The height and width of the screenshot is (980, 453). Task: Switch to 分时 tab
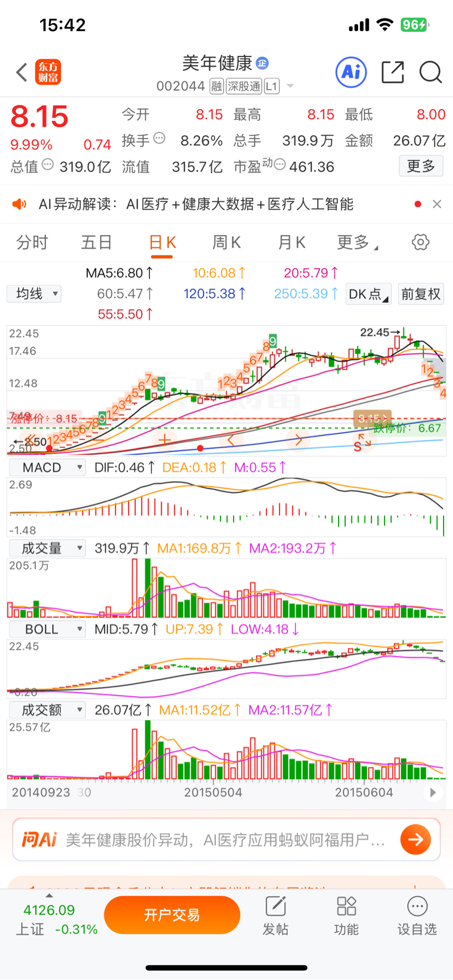(32, 242)
